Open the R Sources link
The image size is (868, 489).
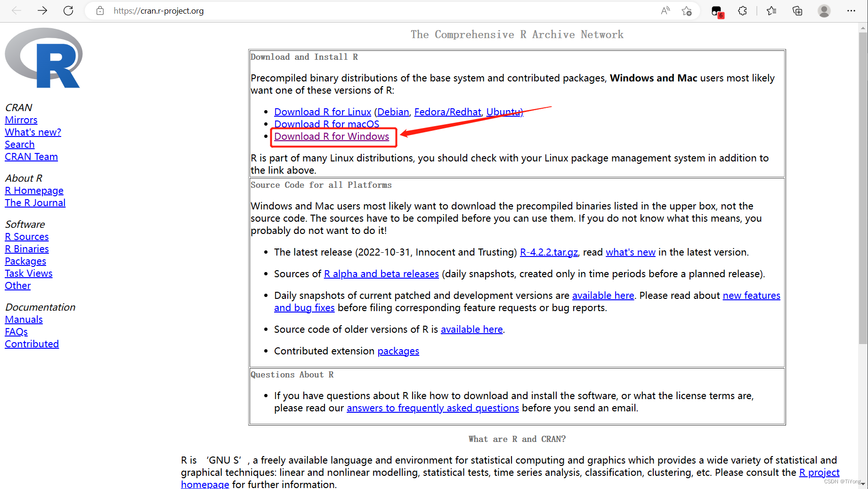click(27, 237)
